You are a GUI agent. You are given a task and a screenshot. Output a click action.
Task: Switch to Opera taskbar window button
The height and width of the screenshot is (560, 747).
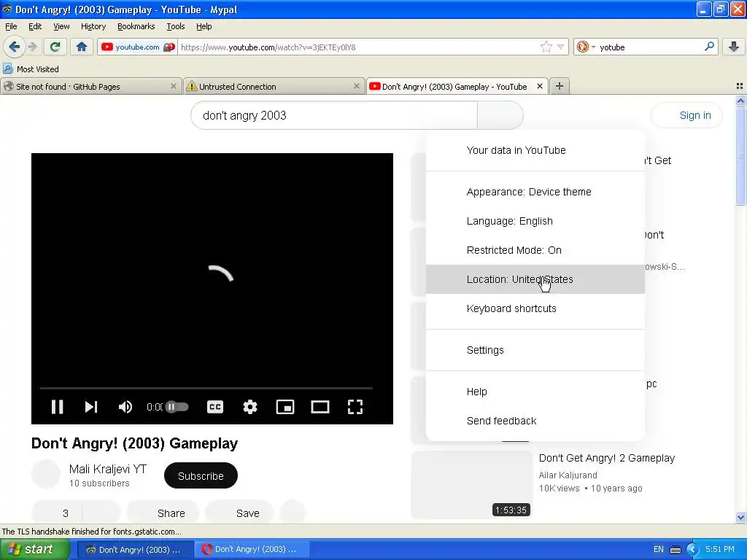tap(252, 550)
